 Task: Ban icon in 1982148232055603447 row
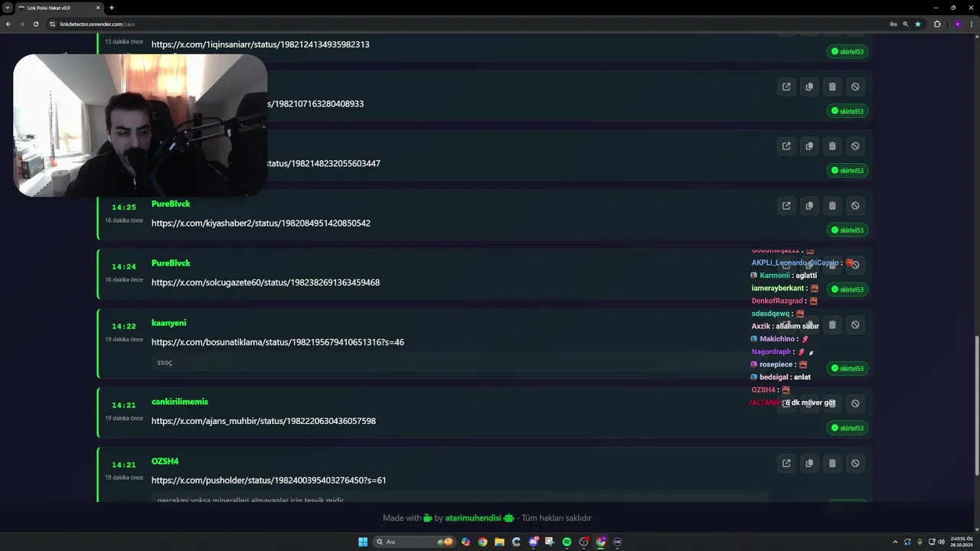click(x=855, y=146)
